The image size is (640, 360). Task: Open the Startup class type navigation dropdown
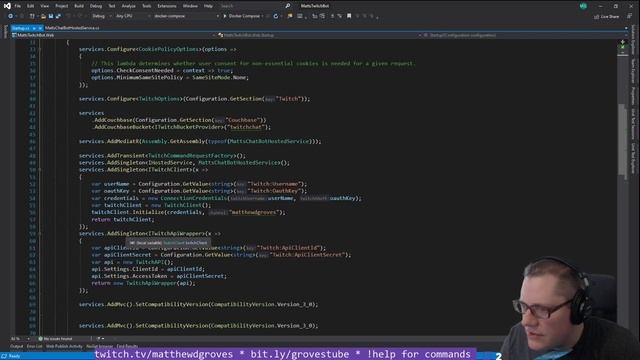pyautogui.click(x=320, y=36)
